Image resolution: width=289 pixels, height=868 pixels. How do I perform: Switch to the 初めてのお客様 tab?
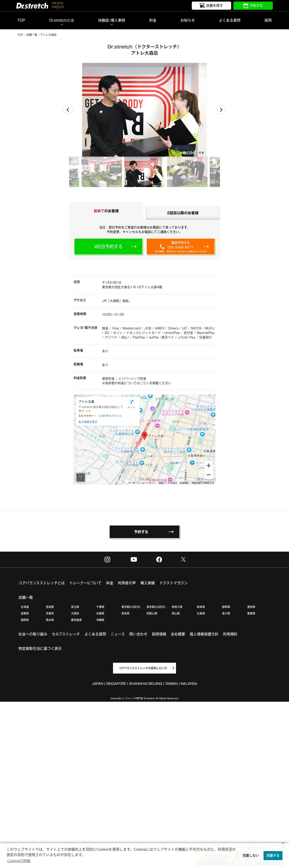106,211
